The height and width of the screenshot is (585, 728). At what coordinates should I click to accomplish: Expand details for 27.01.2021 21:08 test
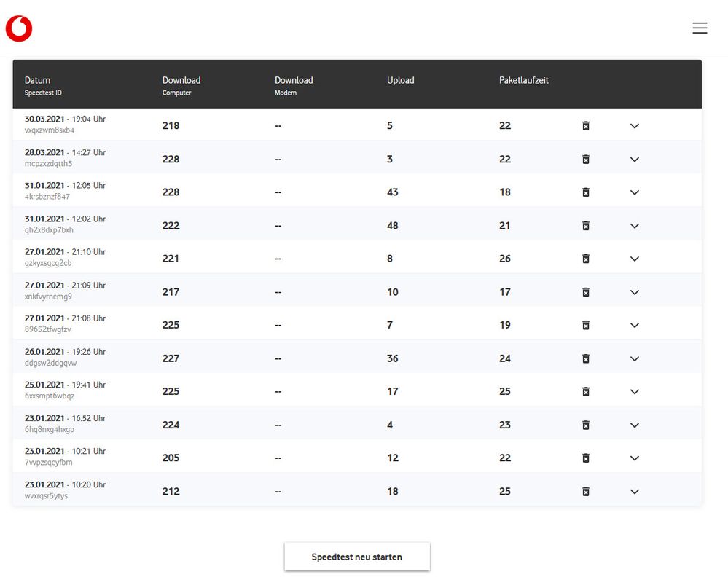pyautogui.click(x=635, y=325)
